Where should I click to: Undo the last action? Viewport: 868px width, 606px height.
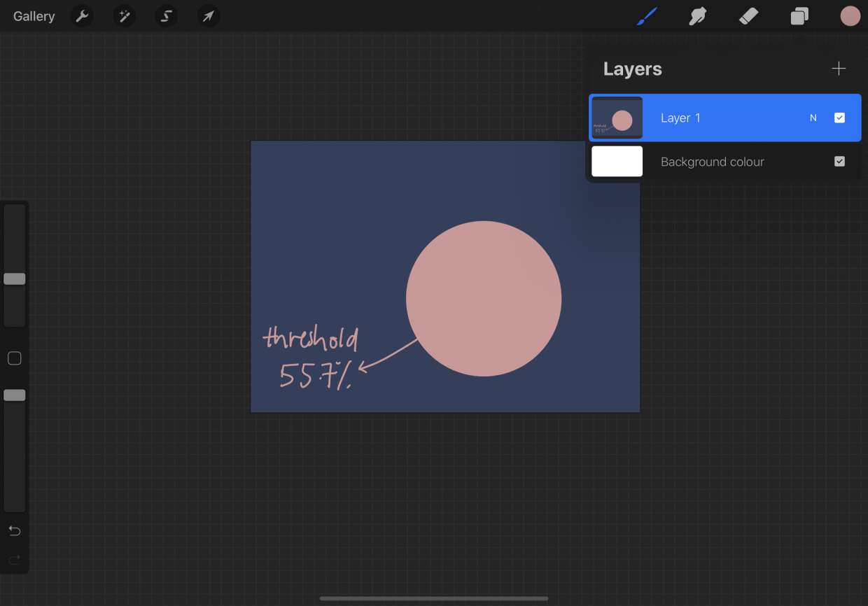(x=15, y=530)
